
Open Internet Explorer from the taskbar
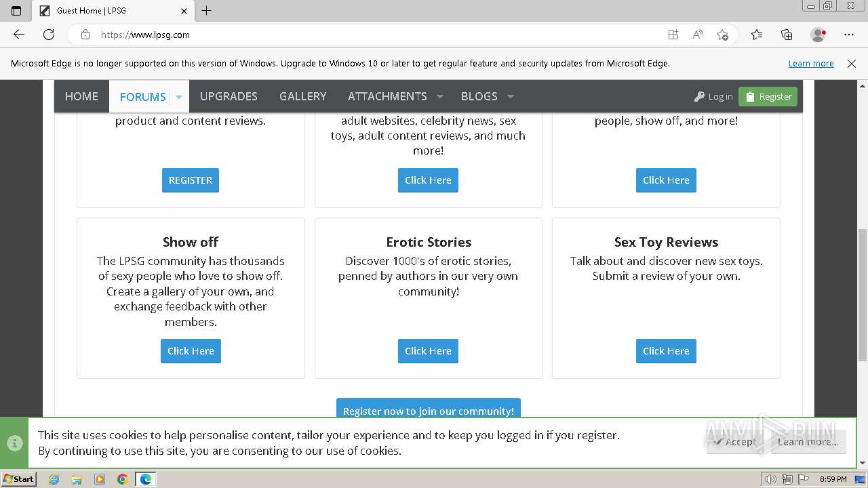pos(54,479)
